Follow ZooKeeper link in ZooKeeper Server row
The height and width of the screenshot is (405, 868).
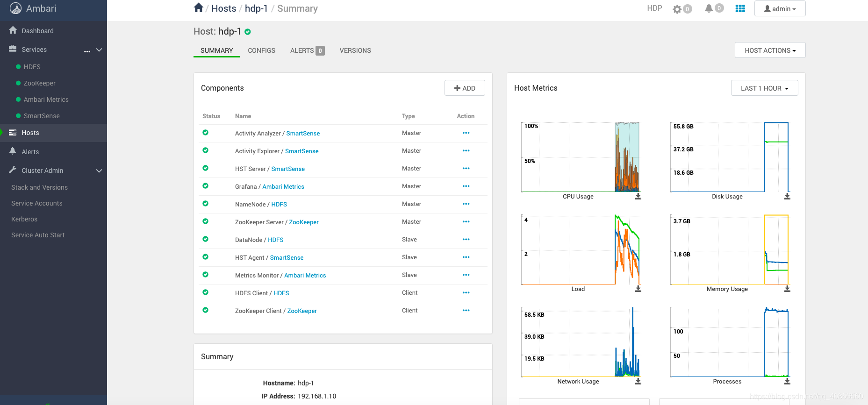coord(304,222)
